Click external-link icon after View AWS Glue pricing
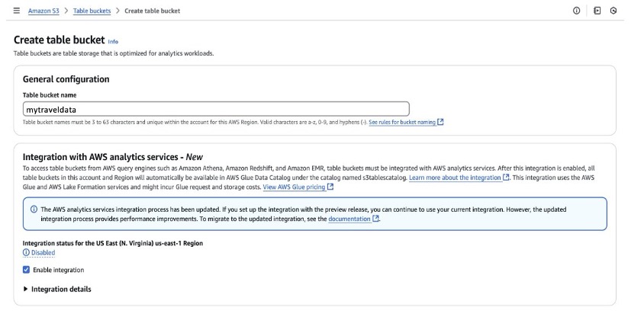Image resolution: width=644 pixels, height=320 pixels. point(330,187)
